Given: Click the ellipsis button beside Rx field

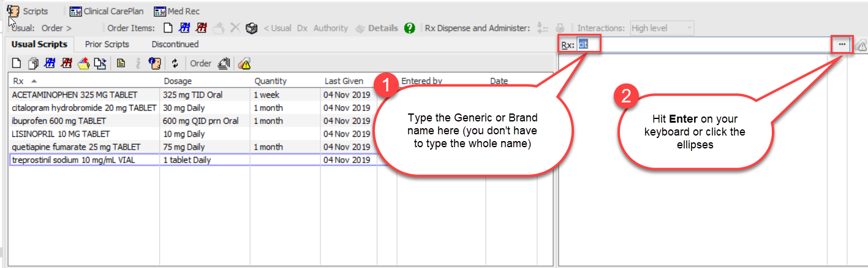Looking at the screenshot, I should (x=842, y=44).
